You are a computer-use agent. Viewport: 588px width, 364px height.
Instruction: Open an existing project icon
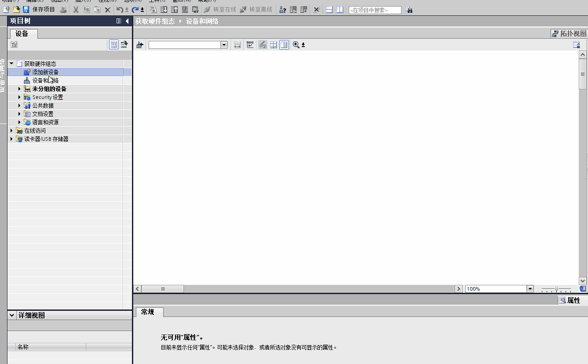[16, 9]
